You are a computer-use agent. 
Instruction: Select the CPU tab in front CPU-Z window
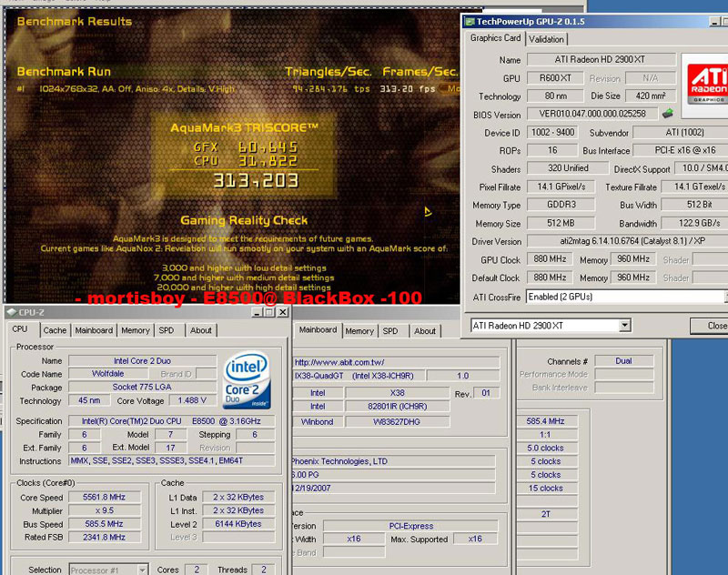tap(20, 329)
